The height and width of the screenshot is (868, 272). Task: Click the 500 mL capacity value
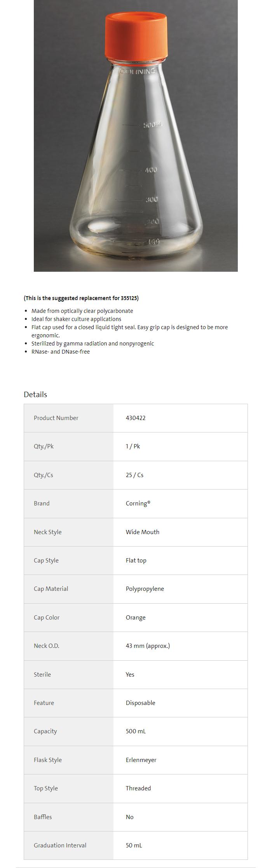tap(136, 731)
